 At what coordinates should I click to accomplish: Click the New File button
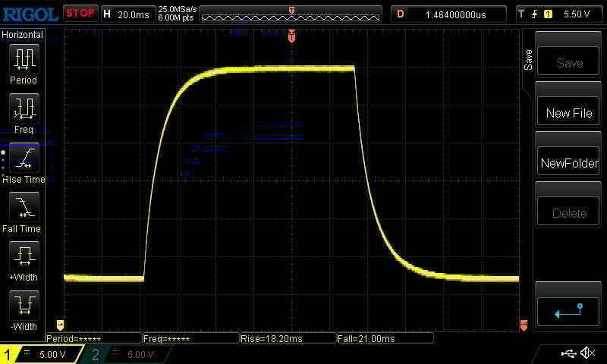[x=568, y=111]
